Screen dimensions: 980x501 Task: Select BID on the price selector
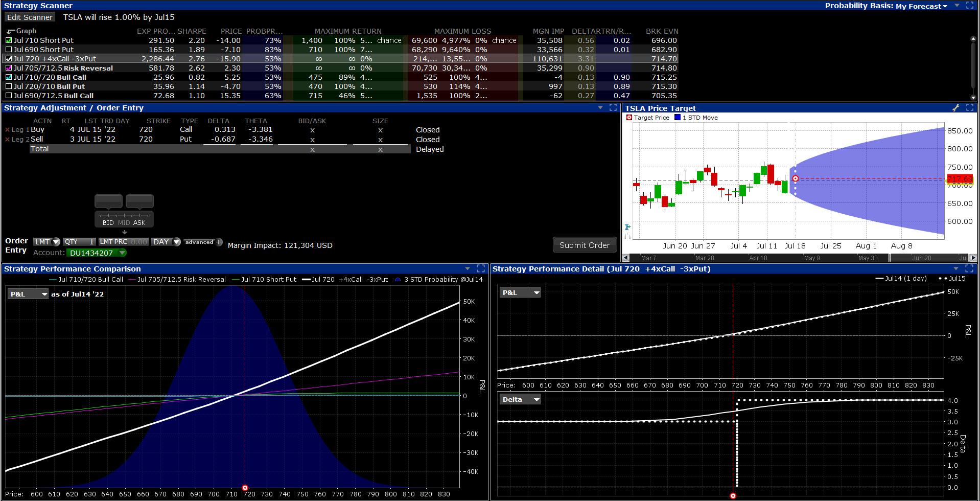[108, 223]
